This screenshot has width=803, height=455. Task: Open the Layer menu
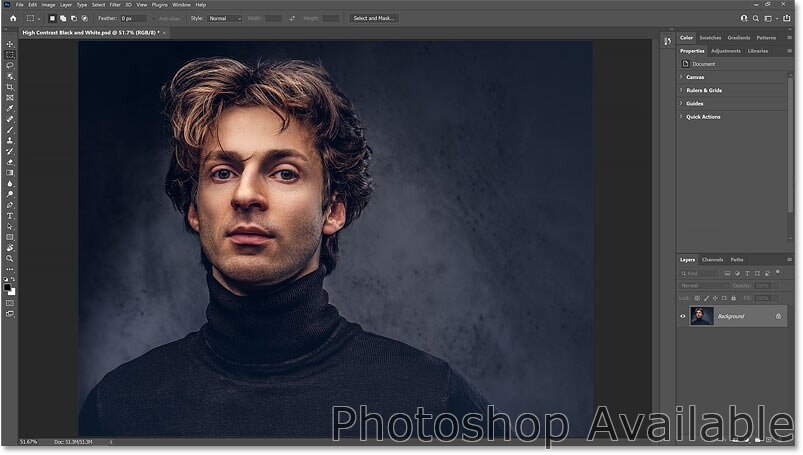pos(66,5)
